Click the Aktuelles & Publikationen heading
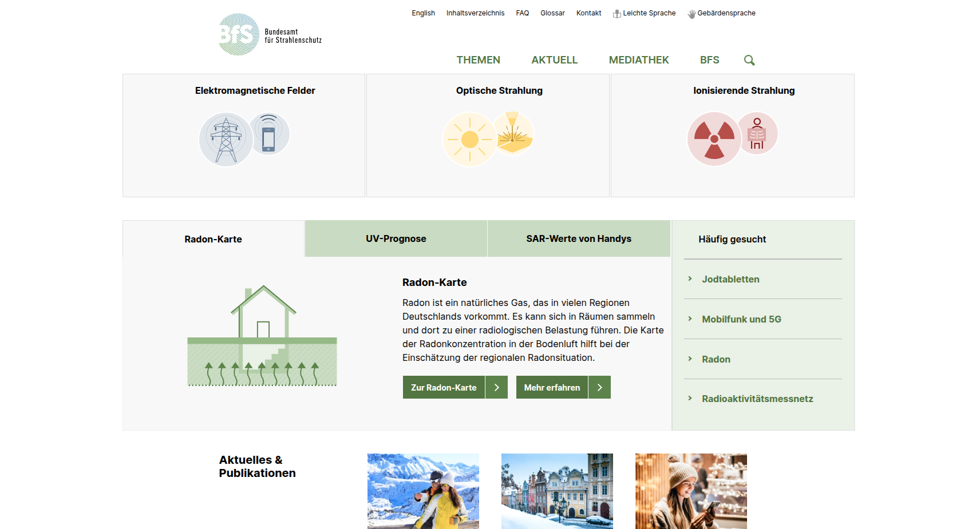Screen dimensions: 980x529 click(258, 467)
